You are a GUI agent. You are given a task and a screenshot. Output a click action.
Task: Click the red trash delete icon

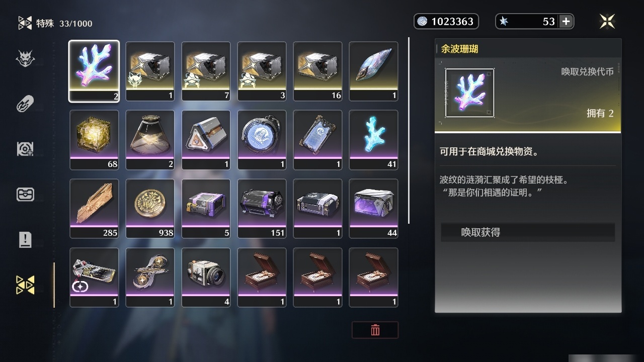pyautogui.click(x=375, y=330)
